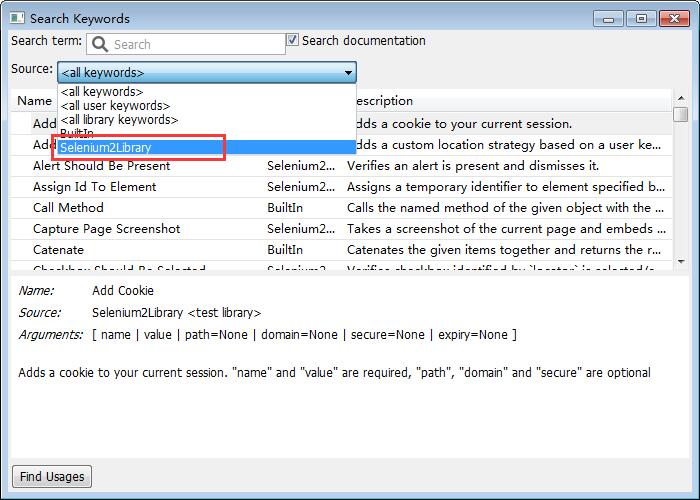The width and height of the screenshot is (700, 500).
Task: Click 'Verifies an alert is present' description
Action: pyautogui.click(x=473, y=166)
